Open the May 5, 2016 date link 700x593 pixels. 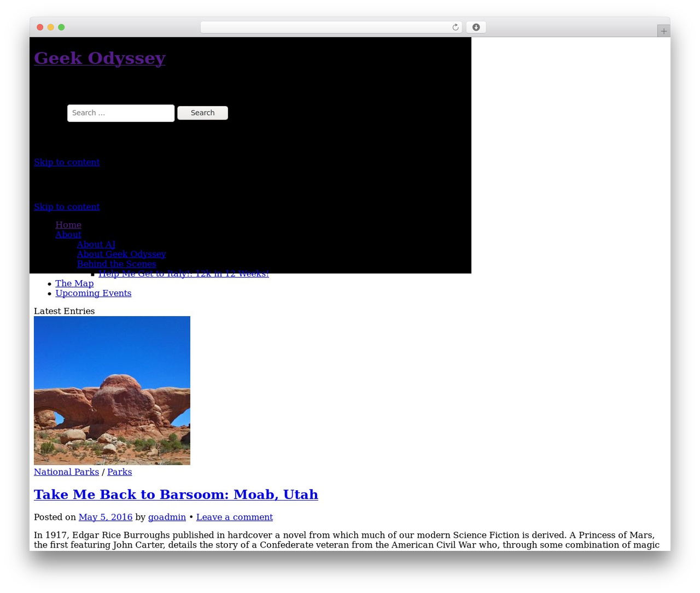click(106, 518)
